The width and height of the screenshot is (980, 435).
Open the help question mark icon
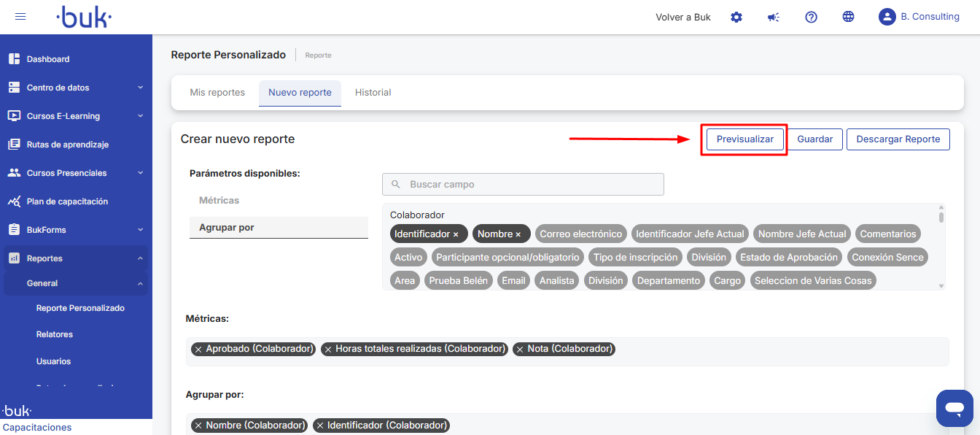coord(811,17)
